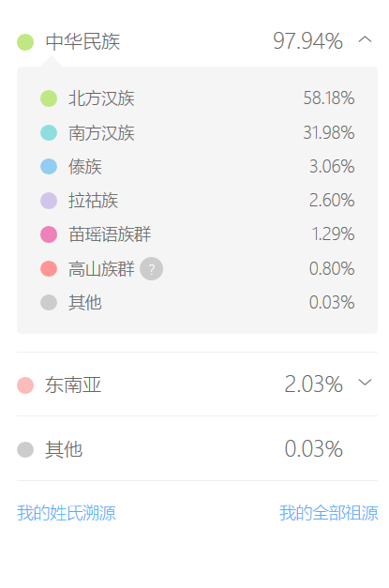Select the 苗瑶语族群 row label
389x588 pixels.
110,234
